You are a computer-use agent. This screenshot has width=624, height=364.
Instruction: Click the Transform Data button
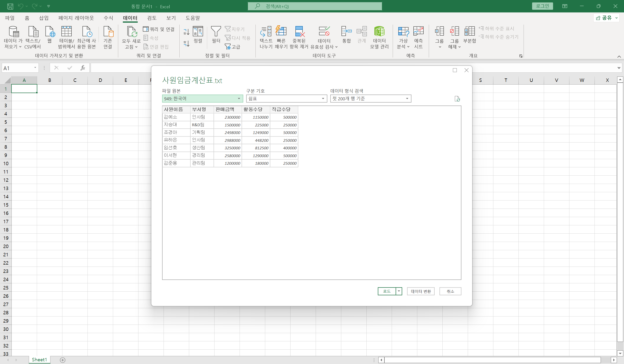(420, 291)
